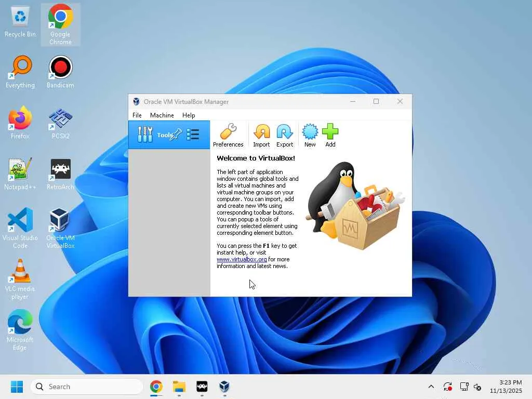Viewport: 532px width, 399px height.
Task: Select the Firefox desktop shortcut
Action: click(x=20, y=123)
